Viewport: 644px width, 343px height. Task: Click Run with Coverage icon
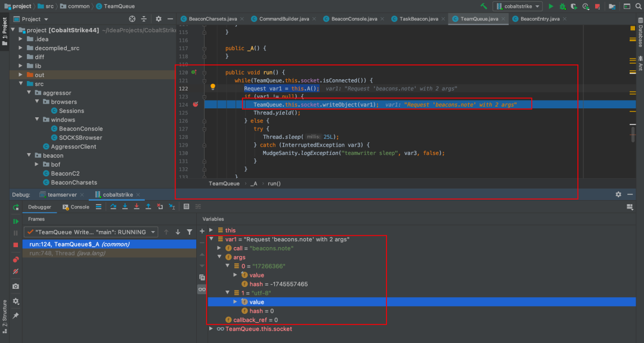[x=574, y=6]
